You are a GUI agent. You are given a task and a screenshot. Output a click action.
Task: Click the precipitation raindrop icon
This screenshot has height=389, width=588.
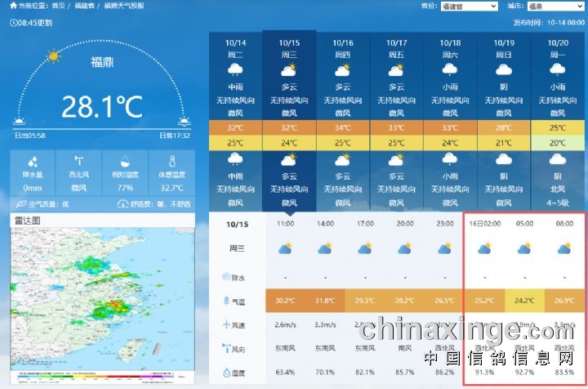click(33, 162)
